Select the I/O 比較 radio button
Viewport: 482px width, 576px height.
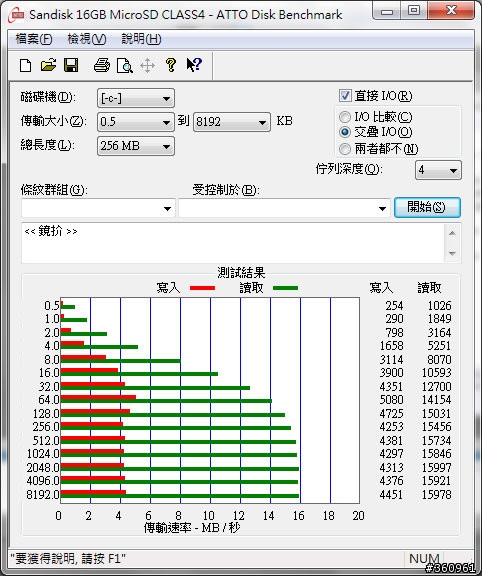coord(345,117)
